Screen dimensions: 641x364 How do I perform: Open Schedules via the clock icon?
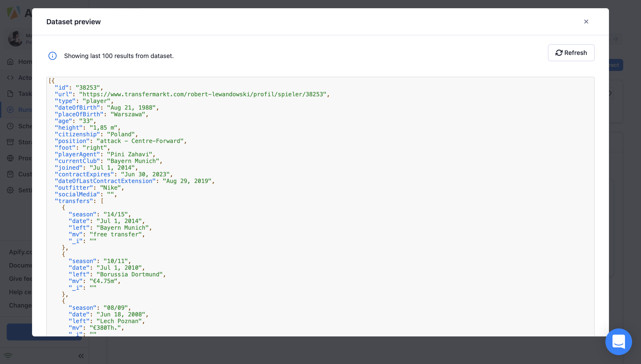coord(10,126)
